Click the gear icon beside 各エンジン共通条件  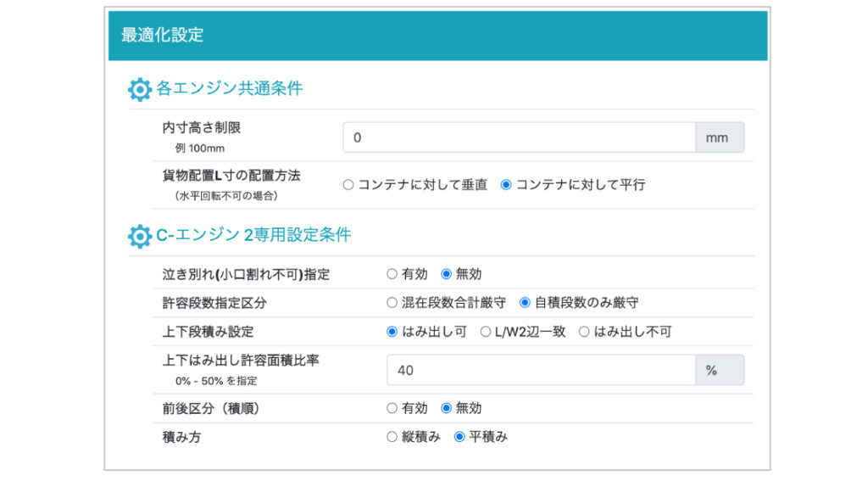139,89
